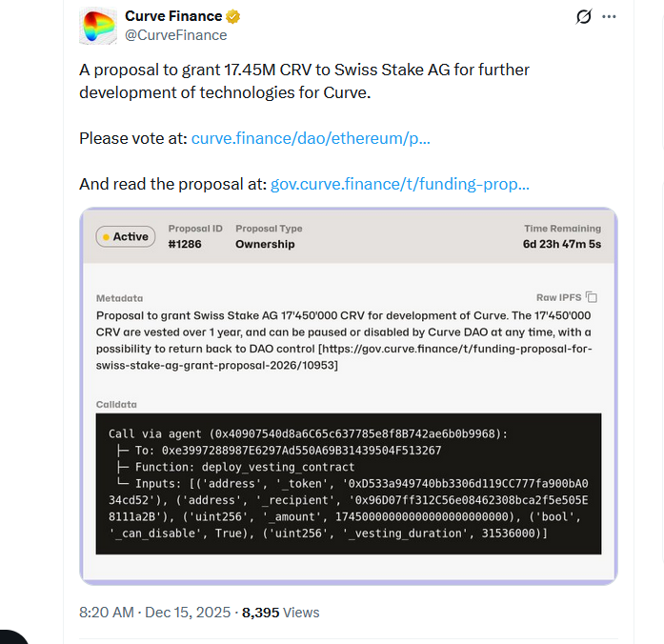Click the gold verified badge

point(233,16)
